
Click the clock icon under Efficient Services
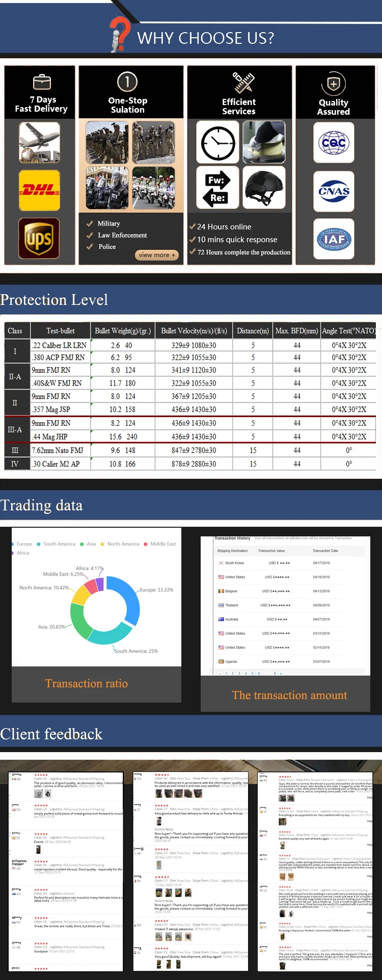click(218, 143)
